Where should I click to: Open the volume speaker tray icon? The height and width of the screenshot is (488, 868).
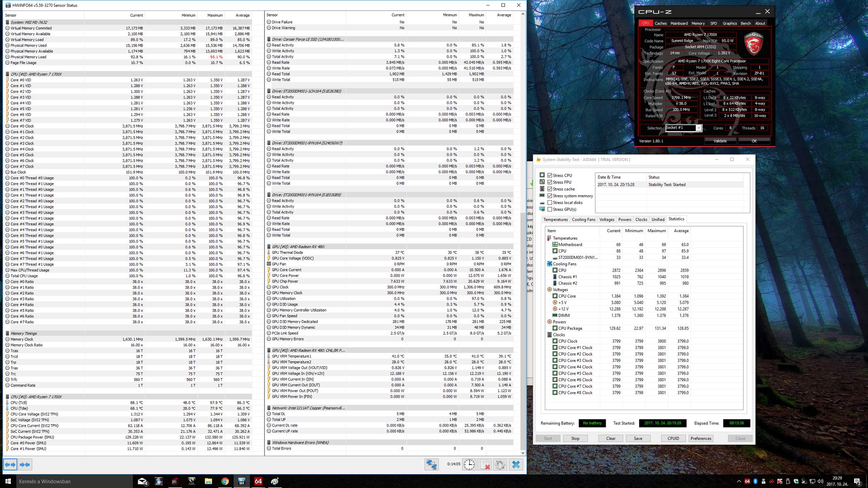[820, 481]
